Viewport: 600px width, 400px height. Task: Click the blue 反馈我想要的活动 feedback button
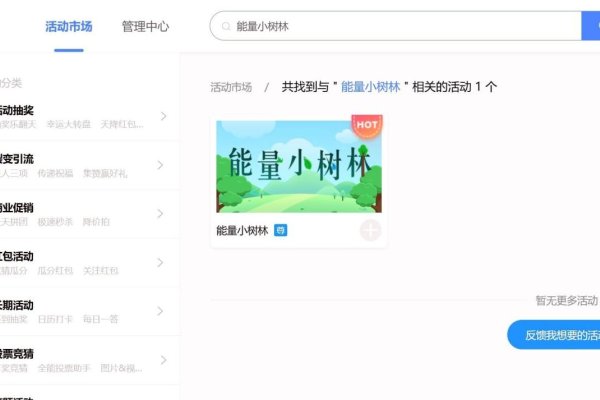pyautogui.click(x=554, y=335)
